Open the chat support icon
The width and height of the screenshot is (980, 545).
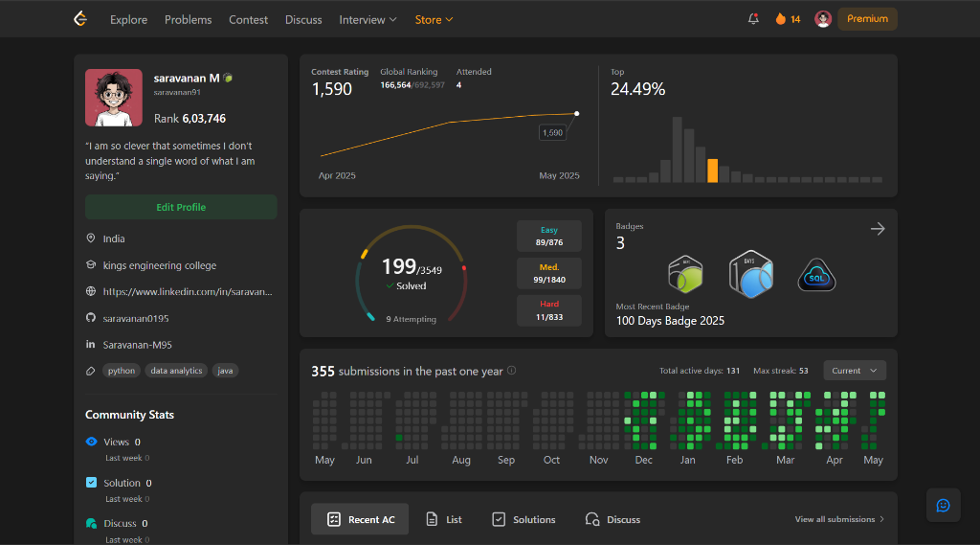coord(943,505)
